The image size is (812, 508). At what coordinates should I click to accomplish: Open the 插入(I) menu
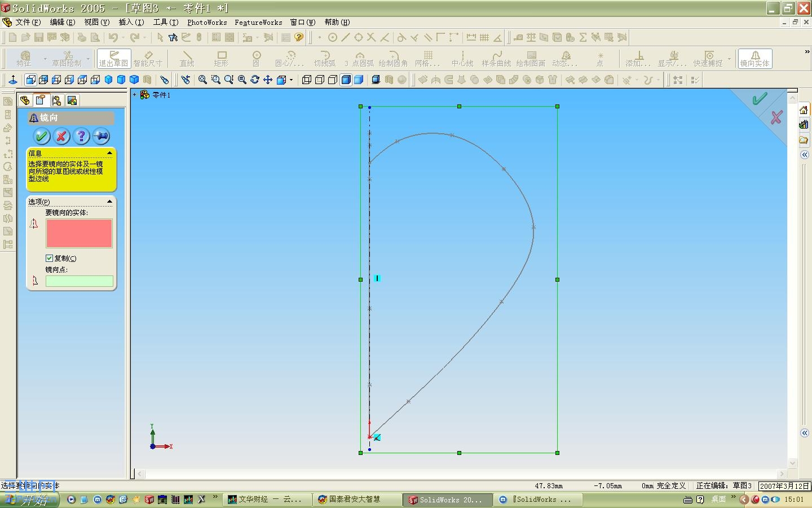[x=131, y=22]
